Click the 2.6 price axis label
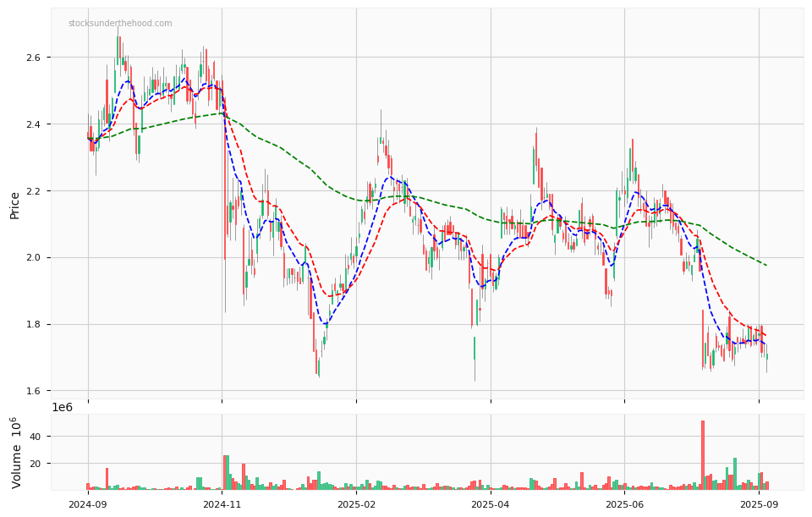Image resolution: width=812 pixels, height=517 pixels. click(34, 58)
